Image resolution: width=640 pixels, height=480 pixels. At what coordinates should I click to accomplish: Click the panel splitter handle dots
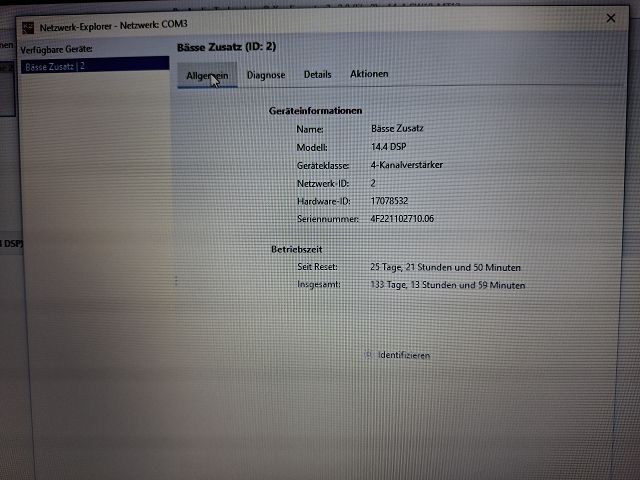click(x=175, y=281)
